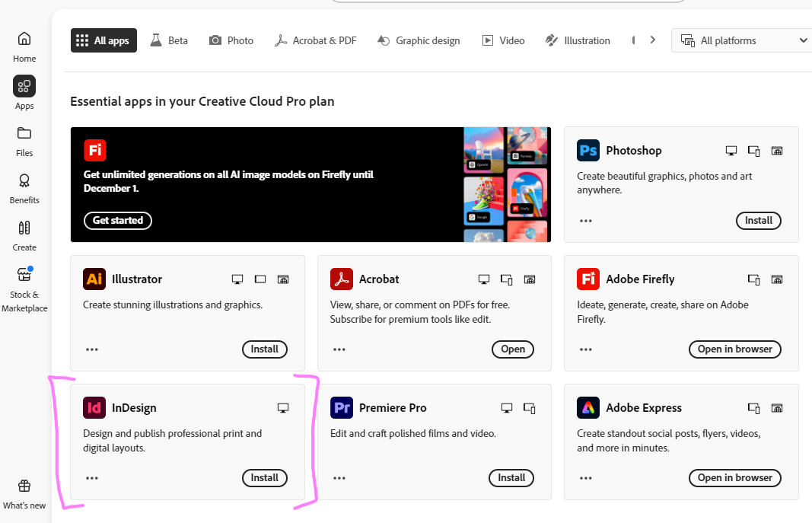Click Photoshop web platform icon
The height and width of the screenshot is (523, 812).
(777, 151)
